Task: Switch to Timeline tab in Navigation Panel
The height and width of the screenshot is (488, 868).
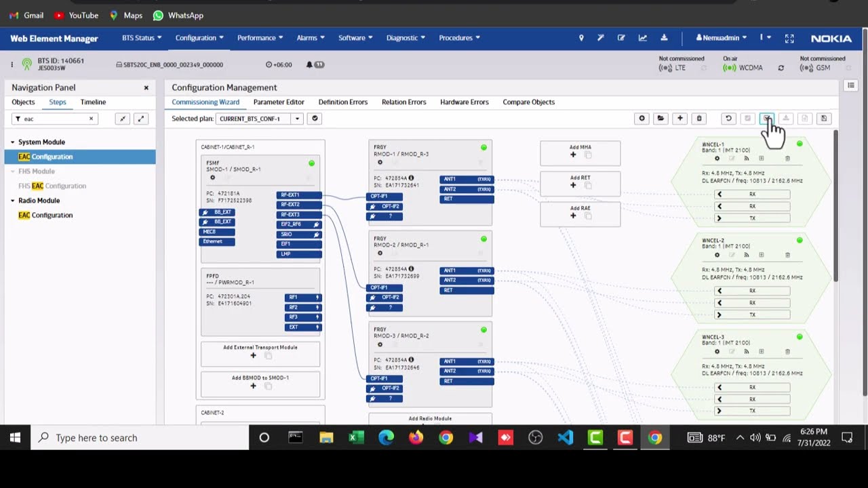Action: coord(93,102)
